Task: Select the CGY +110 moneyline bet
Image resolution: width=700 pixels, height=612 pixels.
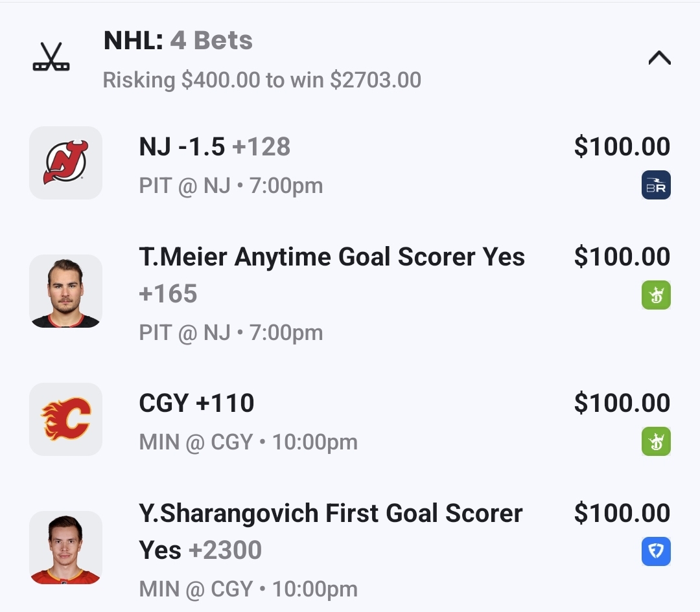Action: point(196,403)
